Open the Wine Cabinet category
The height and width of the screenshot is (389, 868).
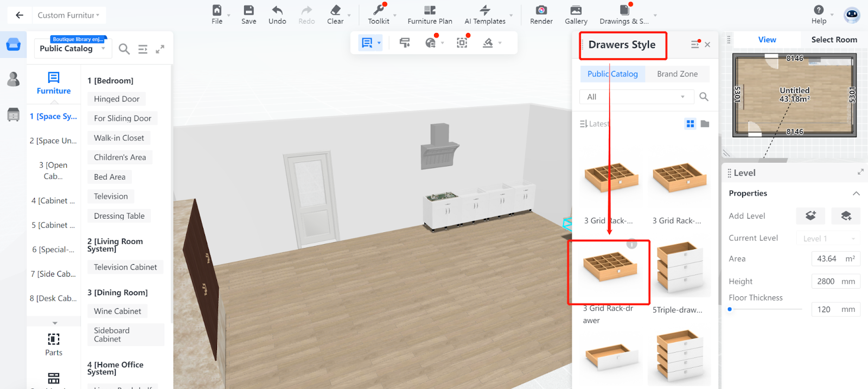point(117,311)
